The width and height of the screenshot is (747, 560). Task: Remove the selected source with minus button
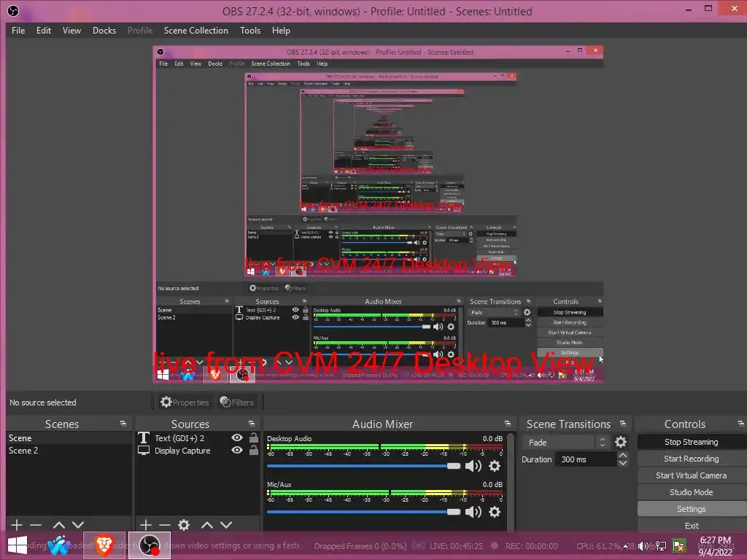tap(165, 525)
